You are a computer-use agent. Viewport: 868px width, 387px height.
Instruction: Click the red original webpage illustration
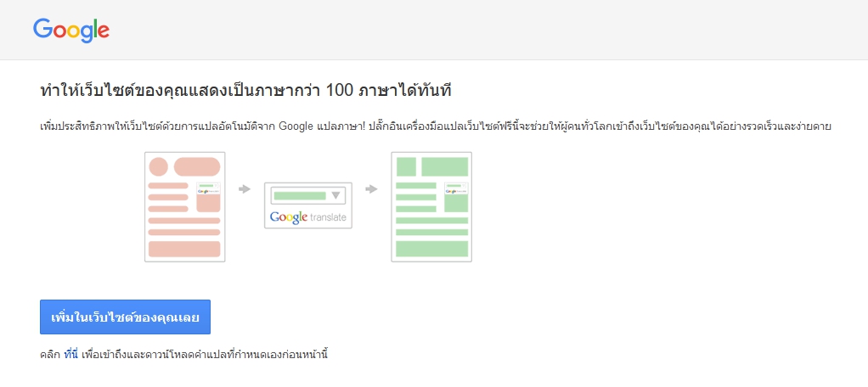(185, 207)
